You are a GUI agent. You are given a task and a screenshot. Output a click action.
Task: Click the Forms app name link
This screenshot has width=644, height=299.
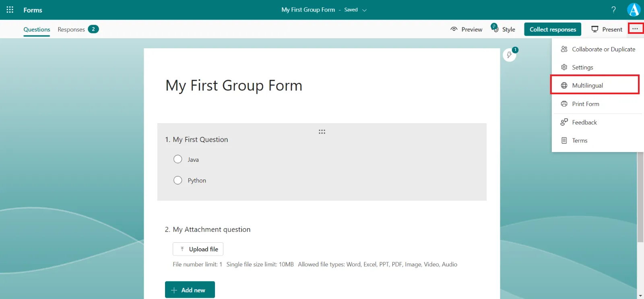(33, 10)
